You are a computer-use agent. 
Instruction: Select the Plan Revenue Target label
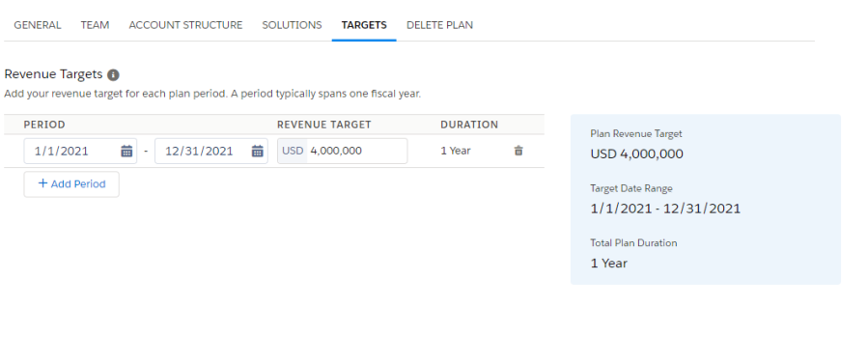click(x=636, y=133)
